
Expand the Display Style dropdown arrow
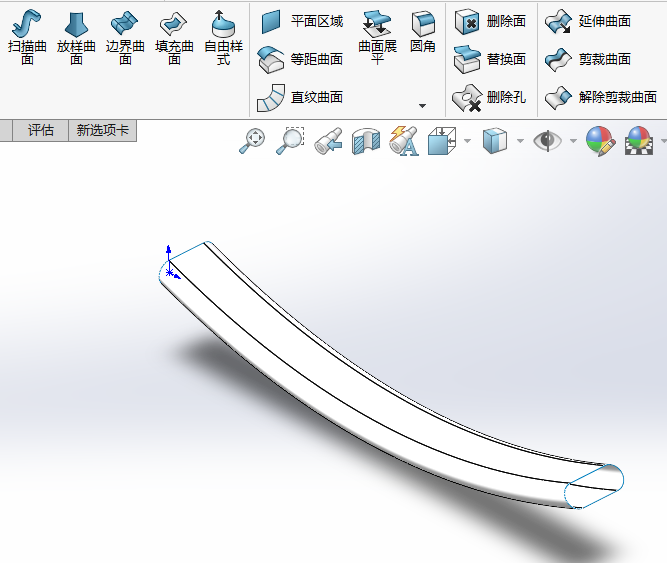tap(520, 141)
